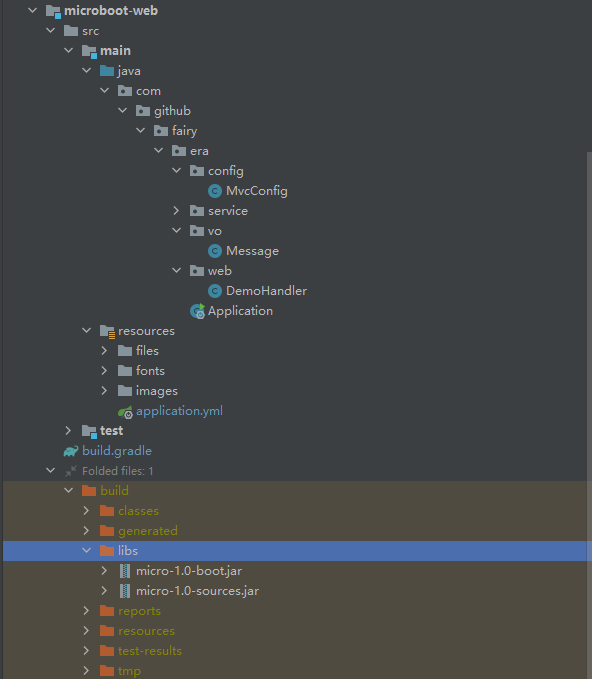Click the com package icon

(125, 91)
